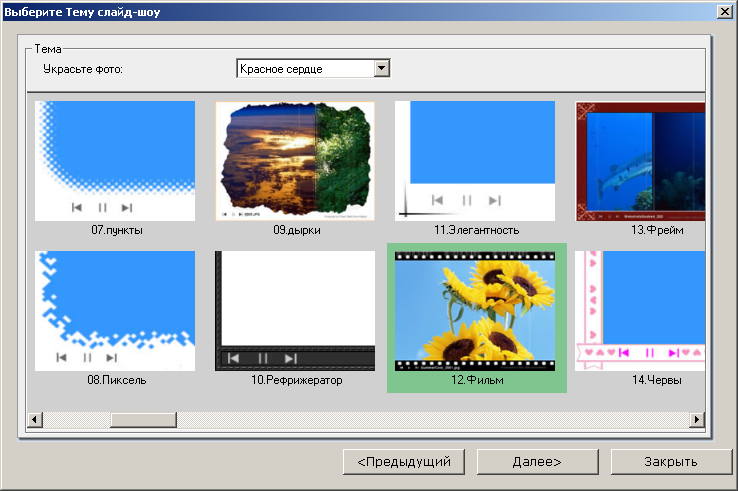This screenshot has width=738, height=491.
Task: Click the Закрыть button
Action: 671,462
